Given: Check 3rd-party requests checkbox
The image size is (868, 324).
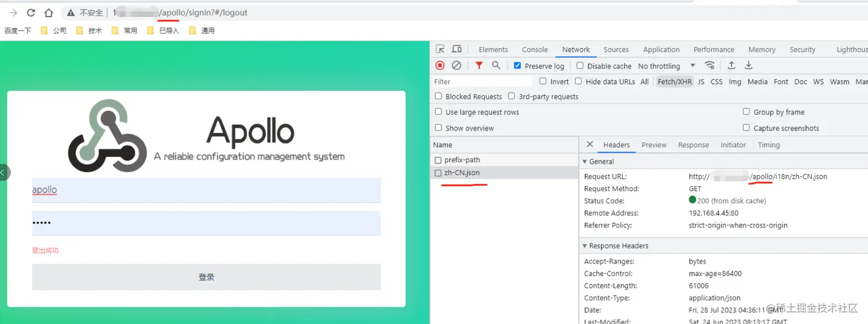Looking at the screenshot, I should [511, 96].
